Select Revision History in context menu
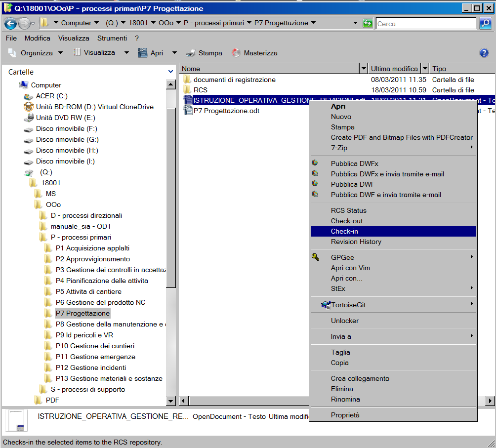 (393, 242)
